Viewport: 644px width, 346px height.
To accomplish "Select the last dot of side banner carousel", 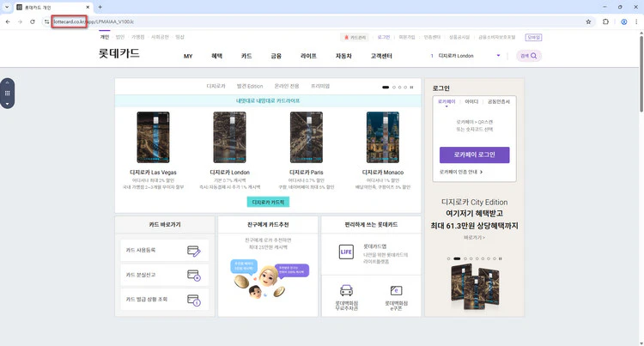I will 495,258.
